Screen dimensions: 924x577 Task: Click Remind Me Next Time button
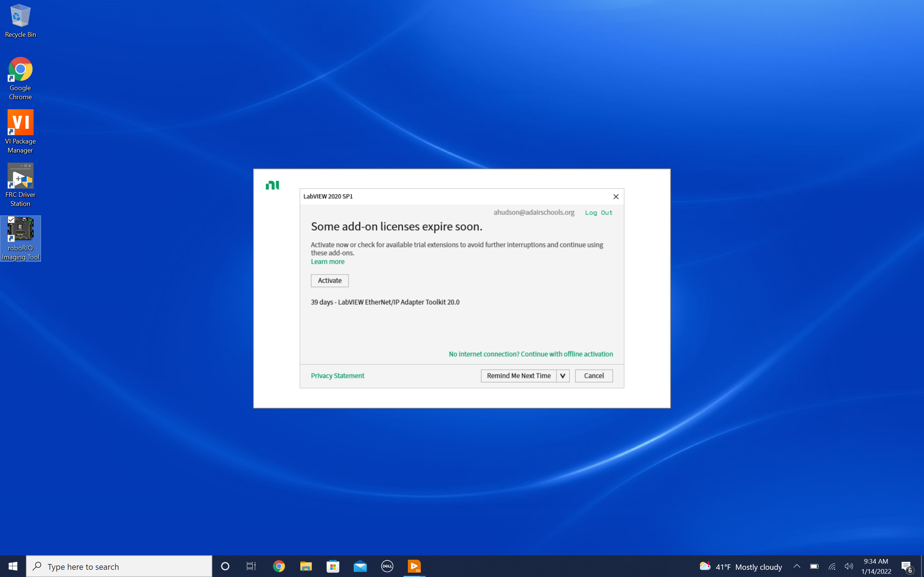point(518,376)
